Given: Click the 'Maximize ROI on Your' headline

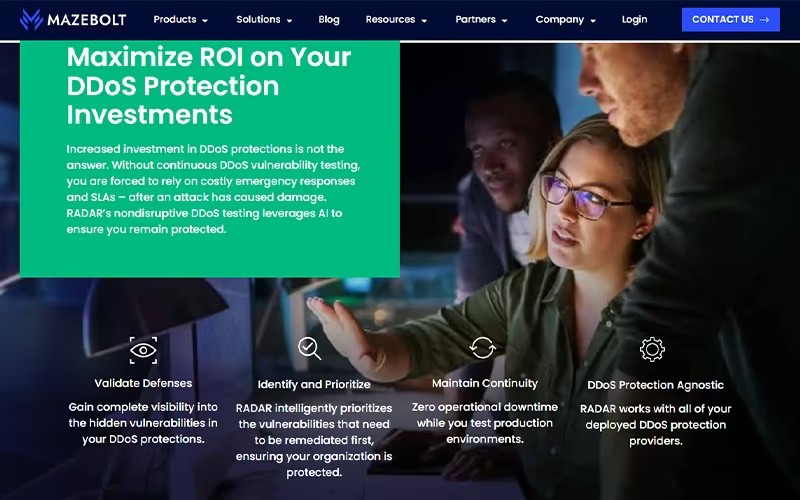Looking at the screenshot, I should click(x=209, y=57).
